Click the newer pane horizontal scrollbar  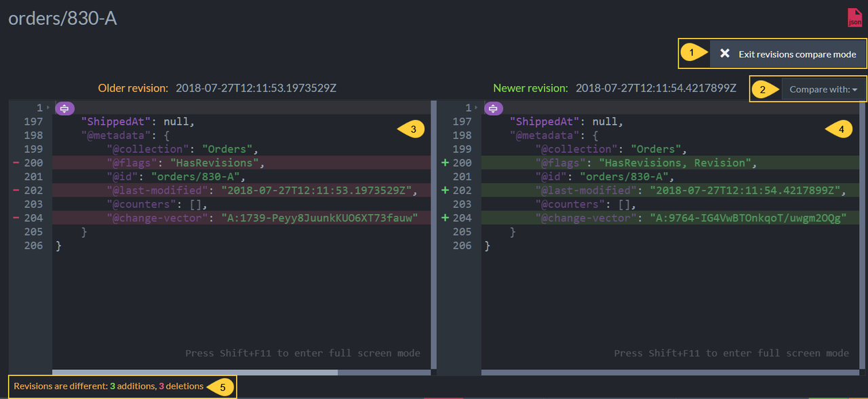[x=670, y=372]
